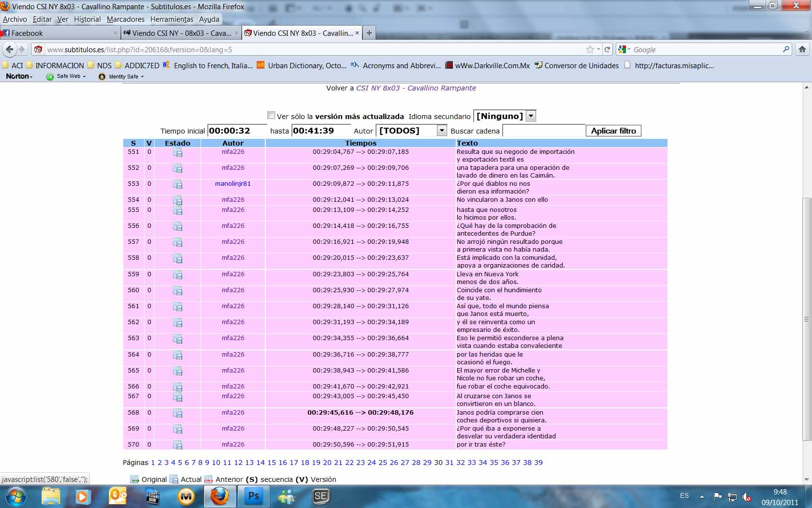
Task: Open the Autor [TODOS] dropdown
Action: pyautogui.click(x=441, y=131)
